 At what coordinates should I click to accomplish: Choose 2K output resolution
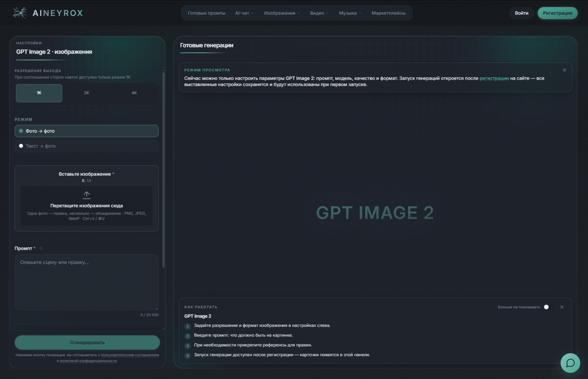tap(87, 93)
